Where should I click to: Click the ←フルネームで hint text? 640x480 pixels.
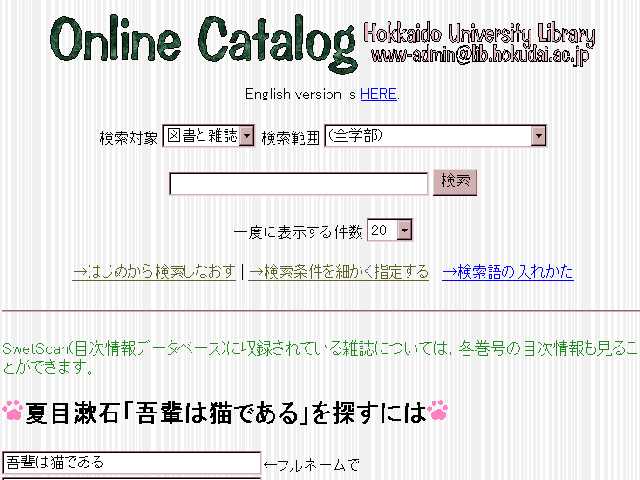(x=312, y=464)
